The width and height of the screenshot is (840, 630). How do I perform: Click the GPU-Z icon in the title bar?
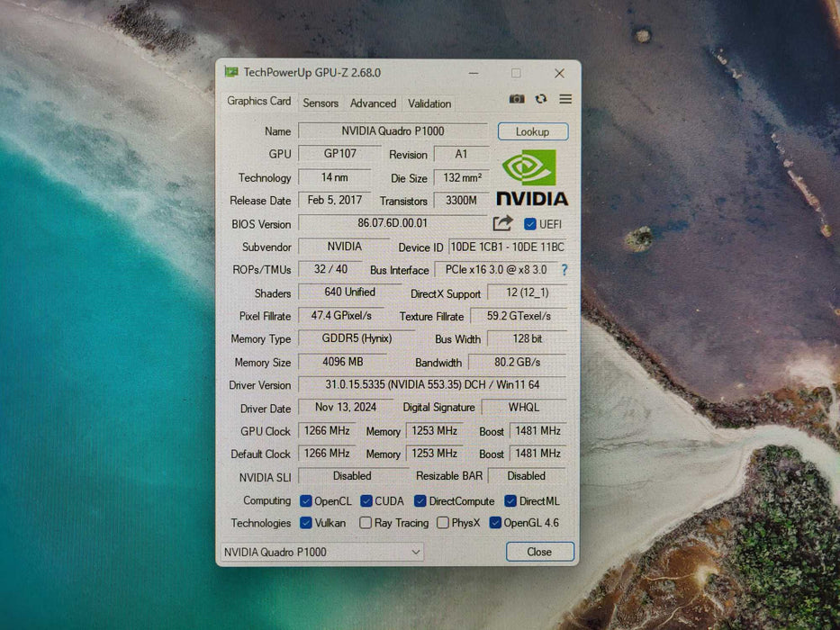(234, 72)
